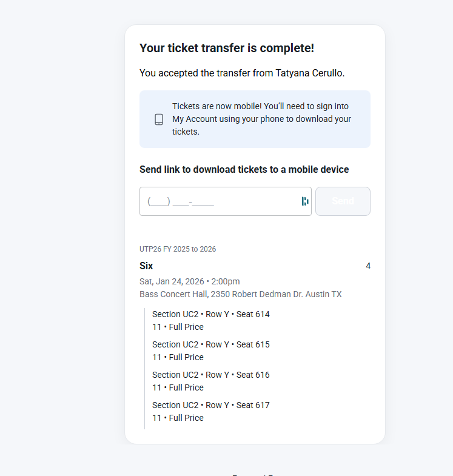Click the UTP26 FY 2025 to 2026 label
The width and height of the screenshot is (453, 476).
(x=178, y=249)
